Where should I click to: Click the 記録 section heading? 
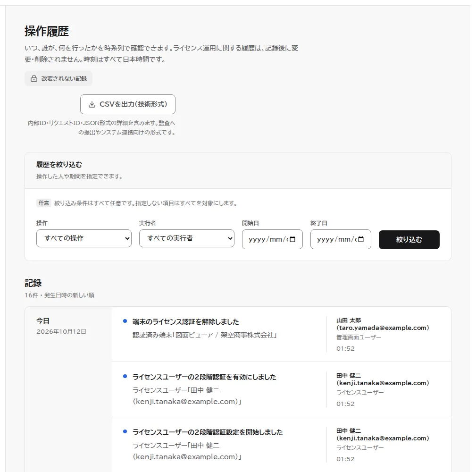[x=33, y=283]
